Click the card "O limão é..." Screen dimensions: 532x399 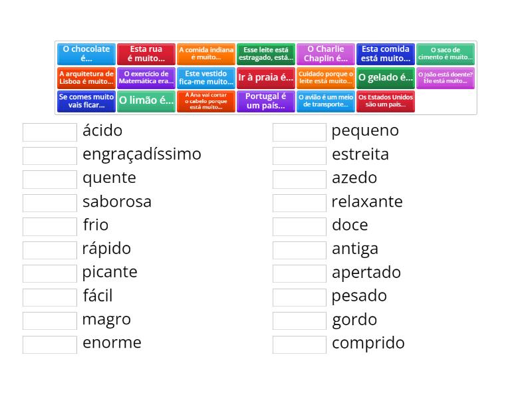tap(146, 101)
